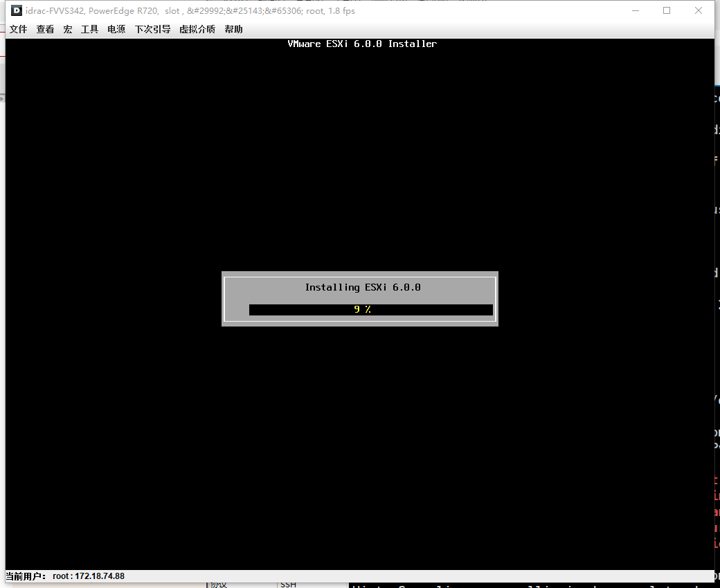The width and height of the screenshot is (720, 588).
Task: Click the window title 'idrac-FVVS342, PowerEdge R720'
Action: (92, 10)
